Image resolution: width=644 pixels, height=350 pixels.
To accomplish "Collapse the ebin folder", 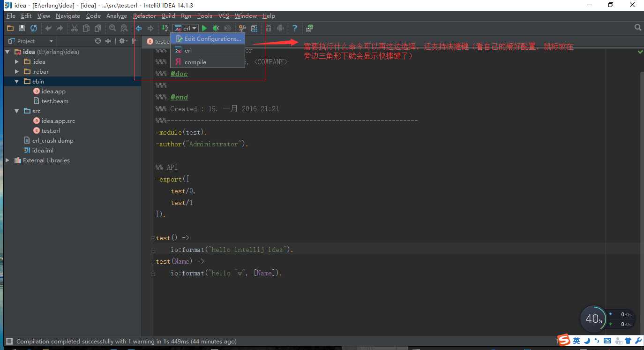I will click(17, 82).
